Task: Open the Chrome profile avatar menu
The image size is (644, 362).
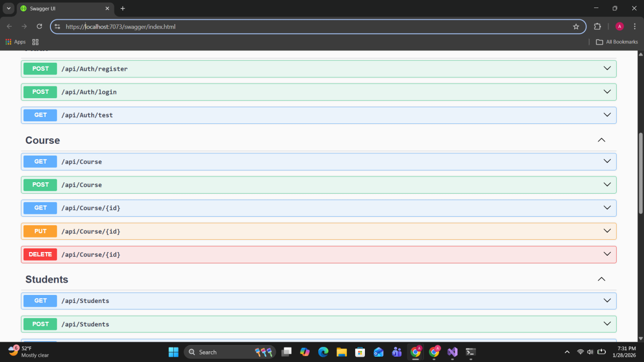Action: [x=619, y=26]
